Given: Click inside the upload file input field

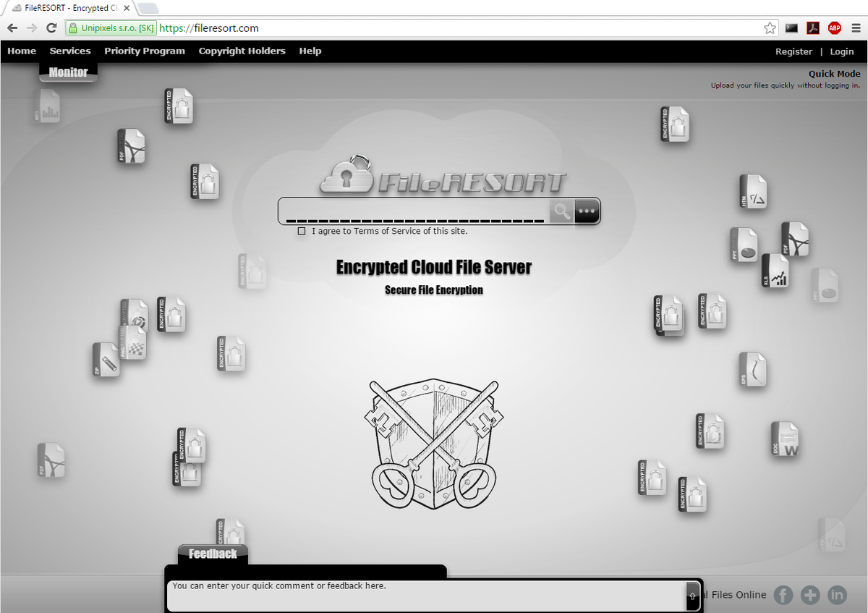Looking at the screenshot, I should tap(414, 211).
